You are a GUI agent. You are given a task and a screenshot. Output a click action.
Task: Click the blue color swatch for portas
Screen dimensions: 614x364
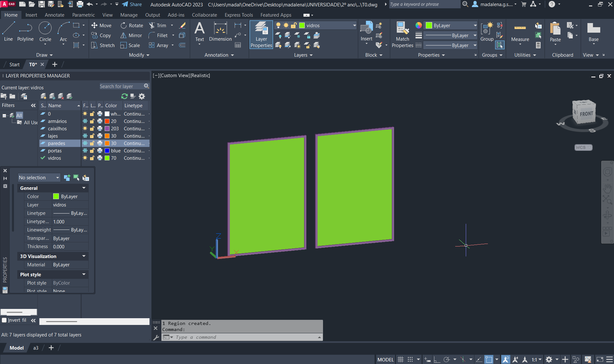pos(107,151)
